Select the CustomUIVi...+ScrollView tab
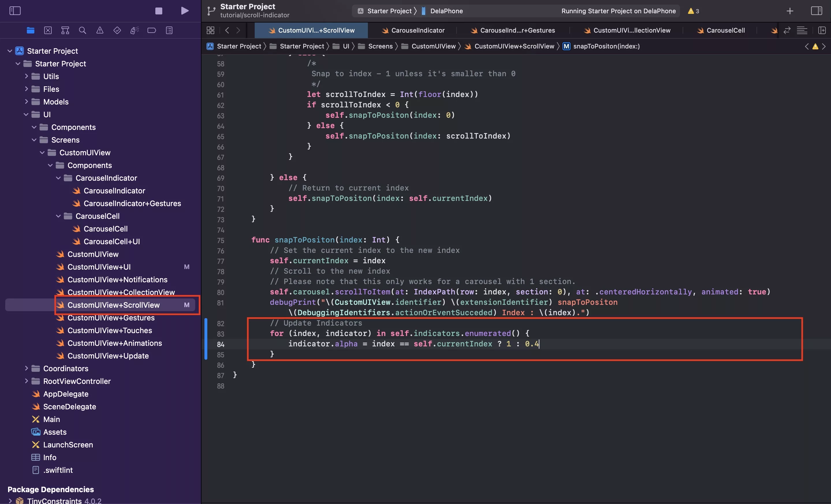831x504 pixels. tap(311, 30)
